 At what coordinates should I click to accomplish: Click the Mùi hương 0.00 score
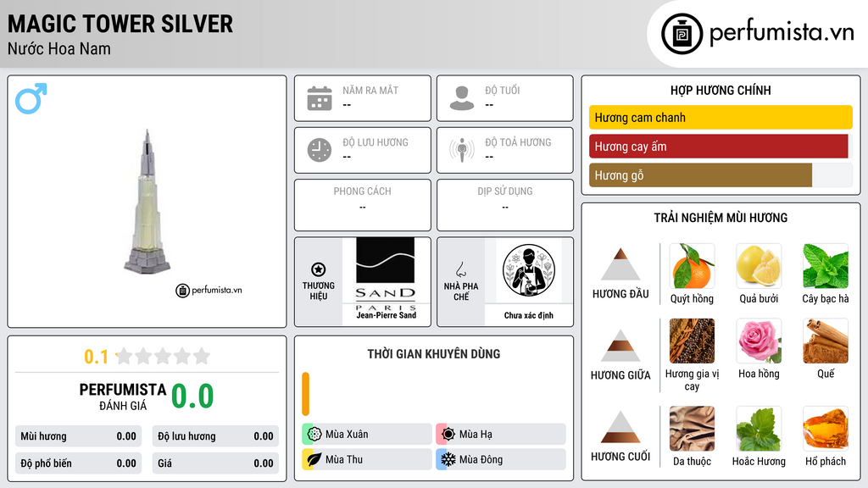(78, 436)
